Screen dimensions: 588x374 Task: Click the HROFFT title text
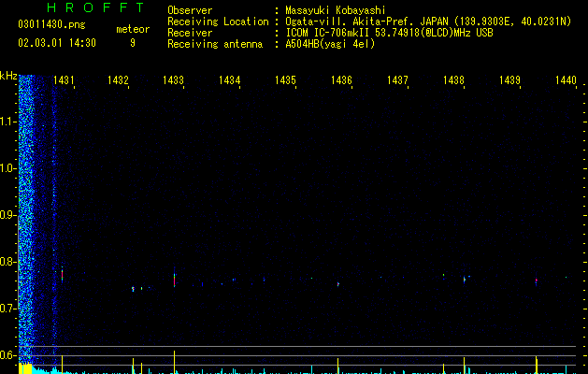pos(95,7)
